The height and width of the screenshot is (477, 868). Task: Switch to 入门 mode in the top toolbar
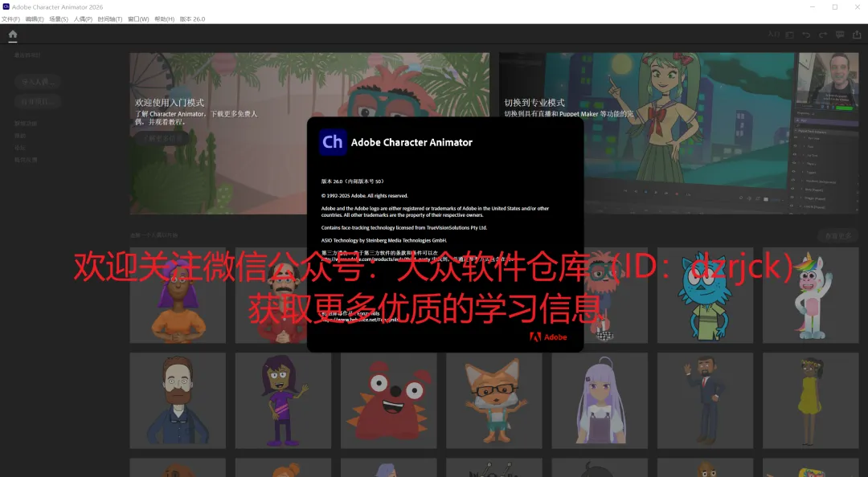click(774, 35)
